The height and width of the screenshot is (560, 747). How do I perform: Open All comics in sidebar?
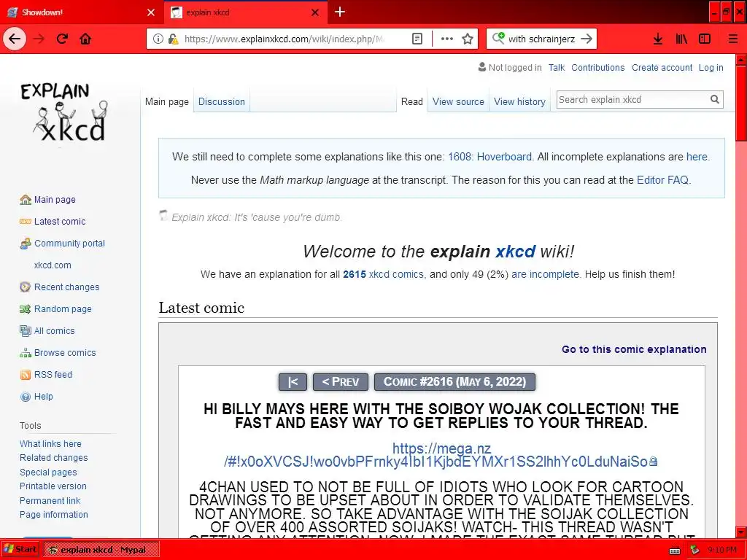click(54, 331)
